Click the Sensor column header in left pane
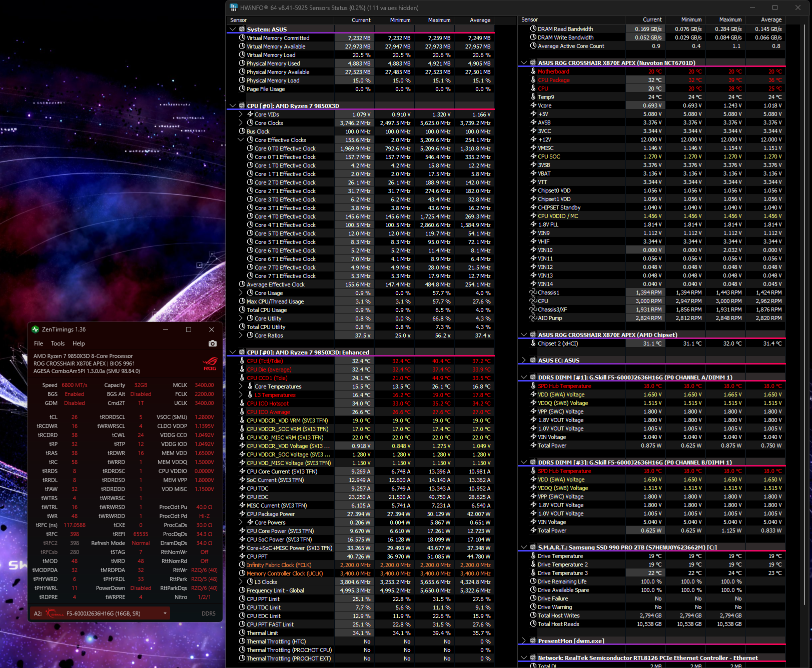Viewport: 812px width, 668px height. point(280,20)
